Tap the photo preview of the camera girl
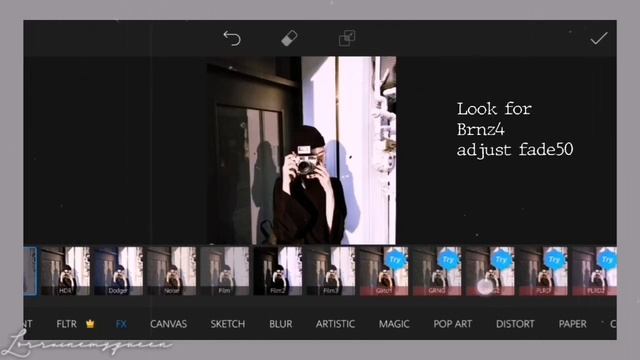 click(301, 150)
